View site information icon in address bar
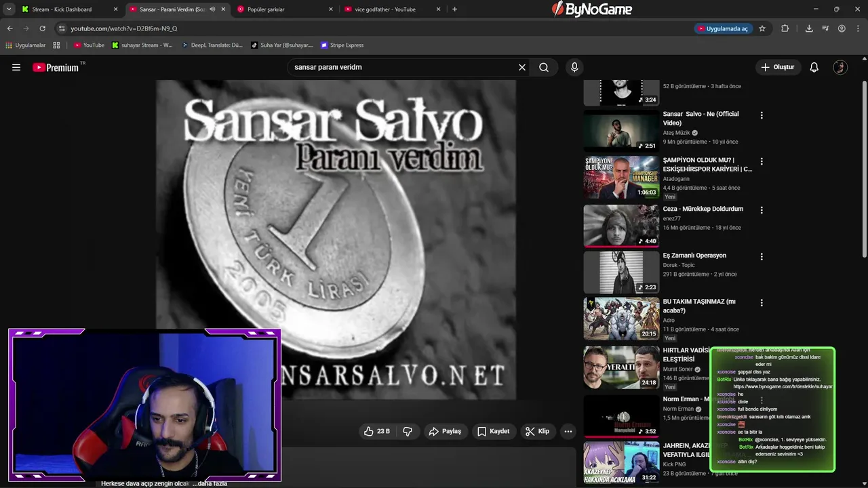 pyautogui.click(x=62, y=28)
